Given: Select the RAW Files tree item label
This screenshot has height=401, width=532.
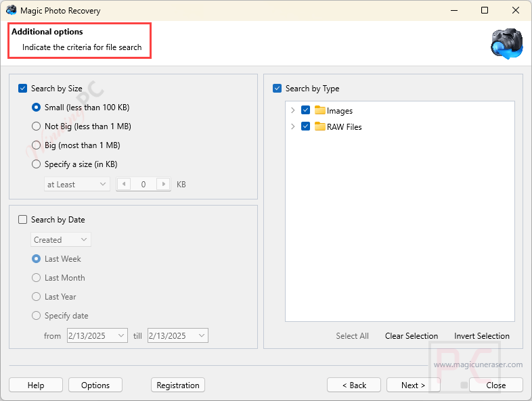Looking at the screenshot, I should (x=344, y=126).
